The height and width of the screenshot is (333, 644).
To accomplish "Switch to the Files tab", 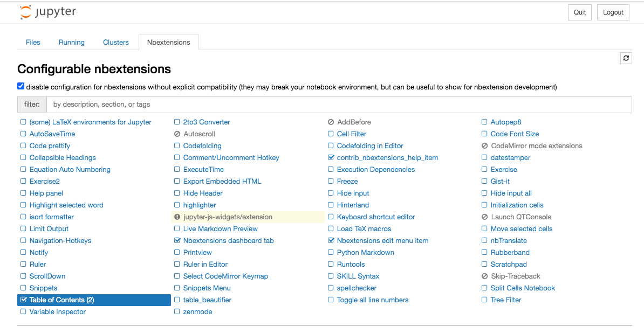I will click(33, 42).
